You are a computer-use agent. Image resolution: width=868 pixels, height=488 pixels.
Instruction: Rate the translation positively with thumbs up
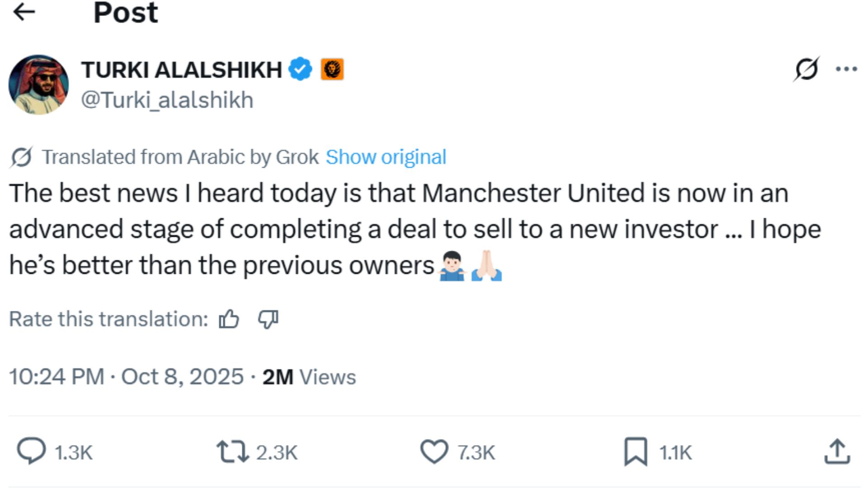tap(230, 319)
